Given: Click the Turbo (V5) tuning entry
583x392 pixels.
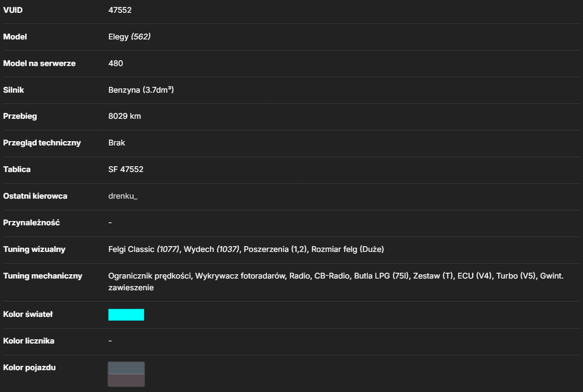Looking at the screenshot, I should click(516, 276).
